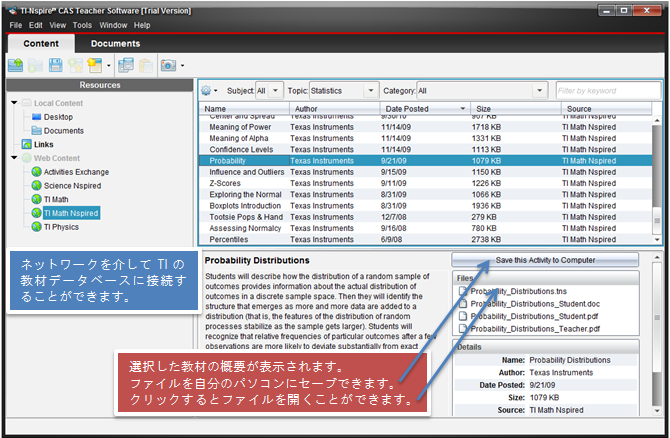Open the Probability_Distributions_Teacher.pdf file

pos(535,329)
